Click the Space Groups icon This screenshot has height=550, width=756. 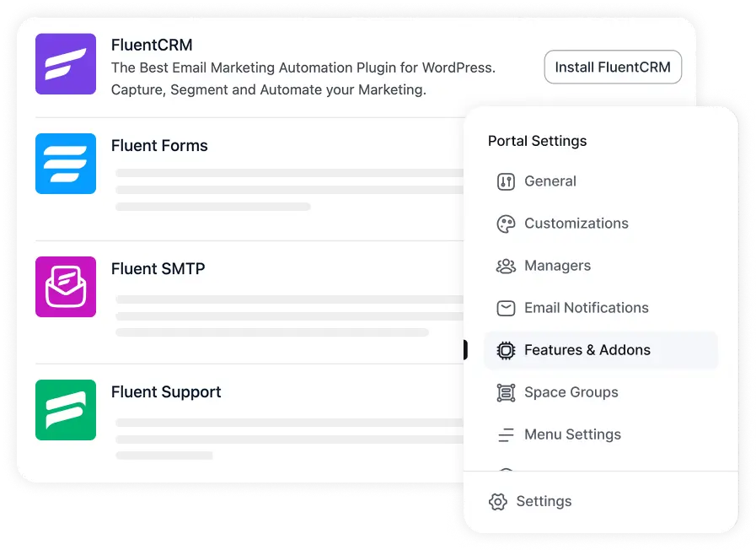(x=506, y=392)
